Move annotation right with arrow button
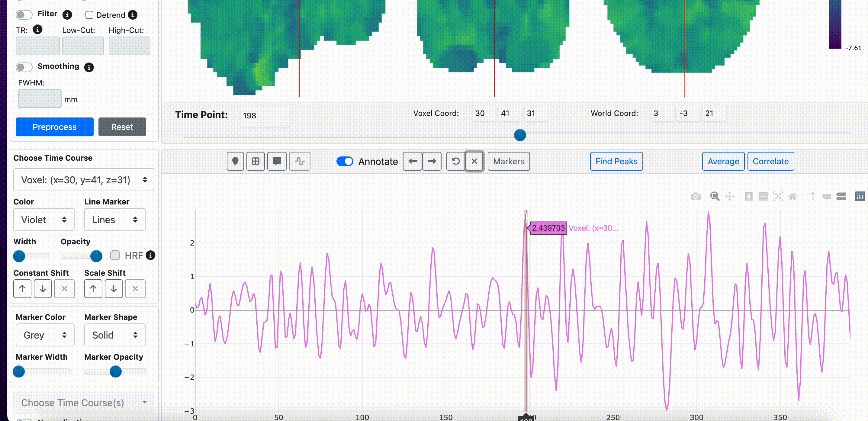 pos(432,161)
